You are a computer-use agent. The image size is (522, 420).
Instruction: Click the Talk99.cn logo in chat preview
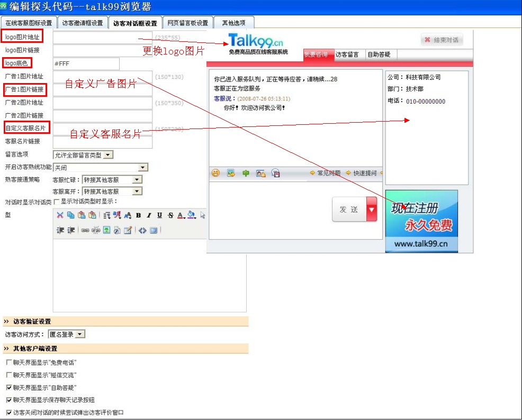(258, 43)
